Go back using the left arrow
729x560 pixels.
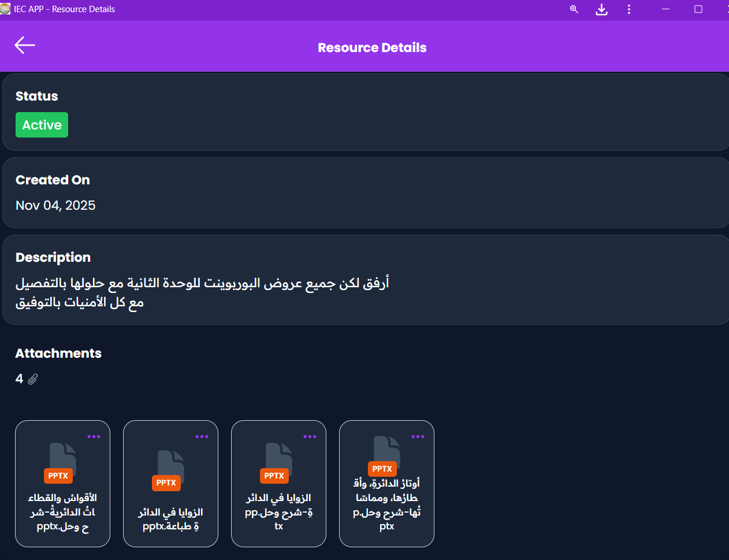click(25, 45)
